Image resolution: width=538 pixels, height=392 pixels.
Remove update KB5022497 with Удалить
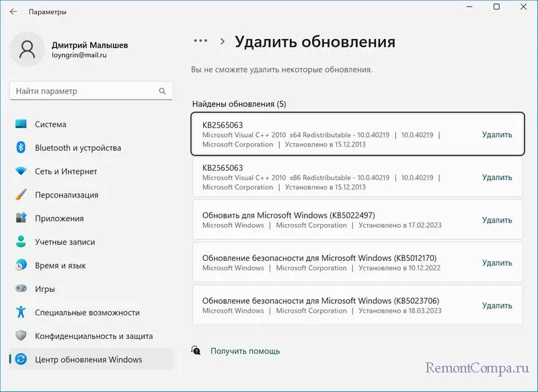point(497,220)
